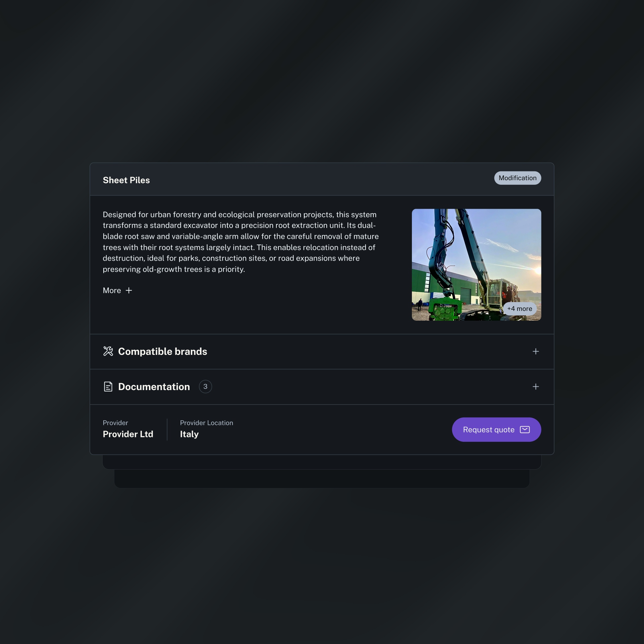Image resolution: width=644 pixels, height=644 pixels.
Task: Select the Documentation section heading
Action: coord(154,386)
